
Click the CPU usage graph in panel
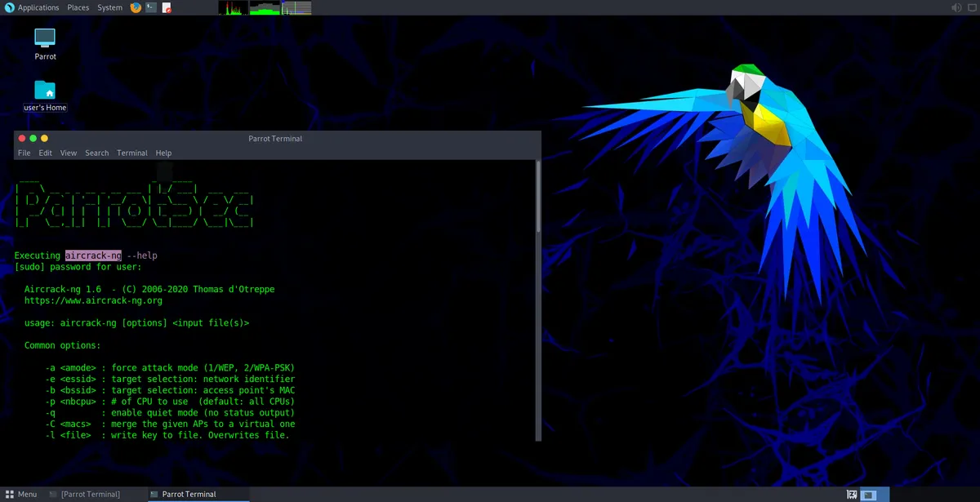[x=233, y=7]
